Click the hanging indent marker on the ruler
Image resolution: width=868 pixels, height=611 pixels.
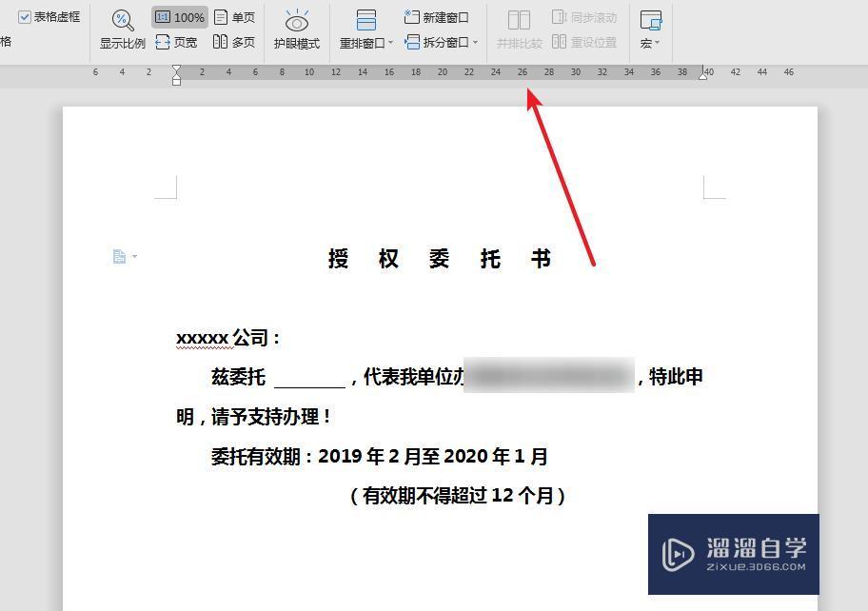point(175,78)
